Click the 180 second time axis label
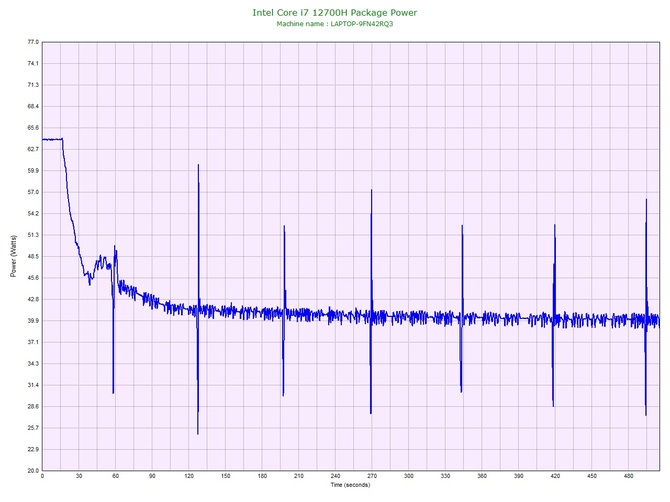 [x=262, y=476]
